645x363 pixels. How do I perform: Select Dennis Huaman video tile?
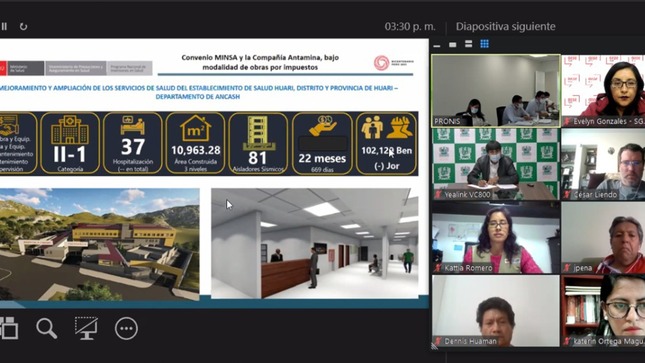[x=496, y=311]
